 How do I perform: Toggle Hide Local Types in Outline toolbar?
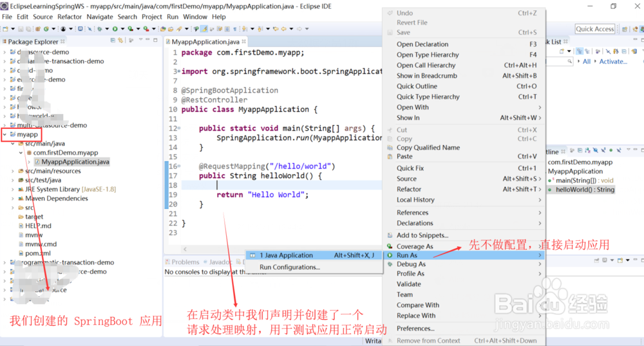tap(619, 151)
